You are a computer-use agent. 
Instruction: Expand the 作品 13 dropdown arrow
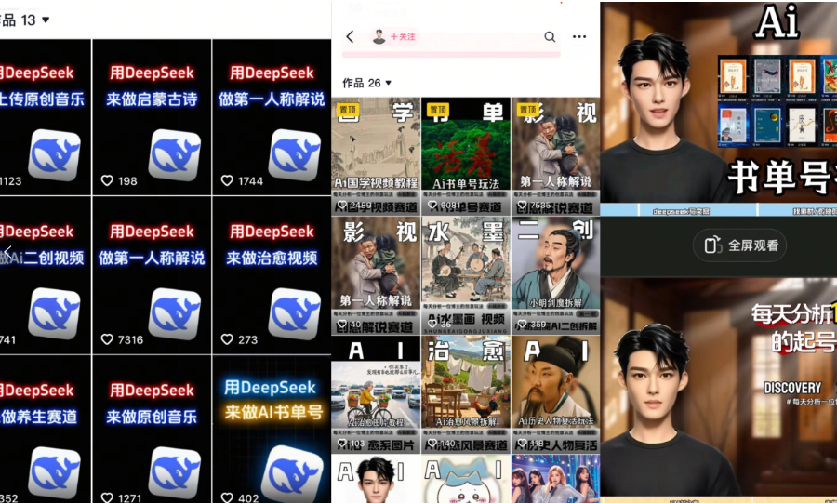[46, 20]
